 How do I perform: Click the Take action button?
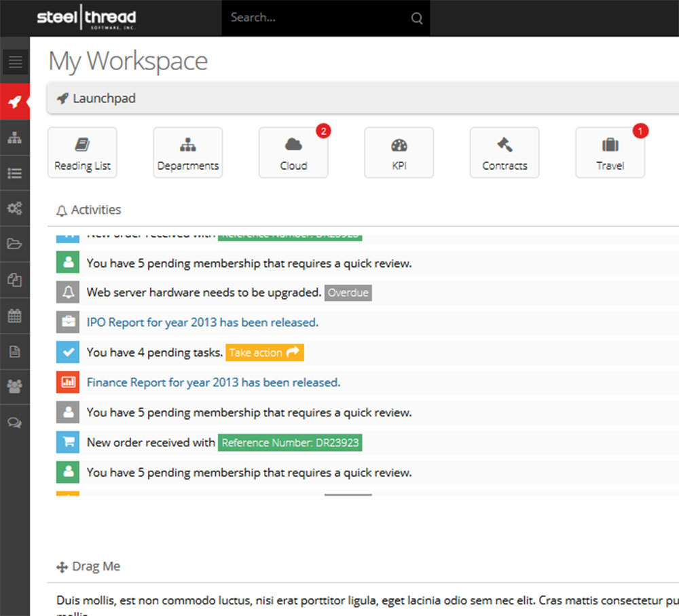(x=265, y=352)
